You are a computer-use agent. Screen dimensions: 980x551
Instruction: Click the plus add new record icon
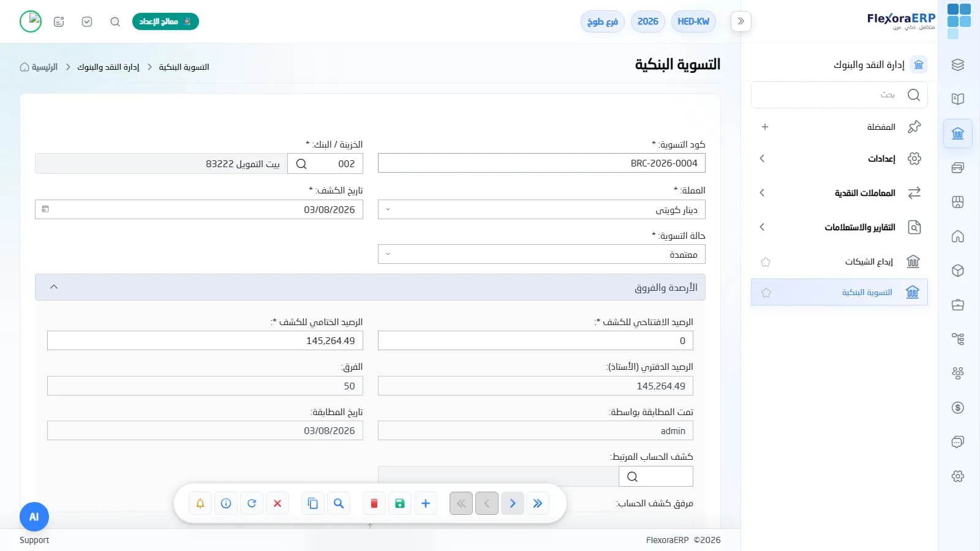[426, 503]
